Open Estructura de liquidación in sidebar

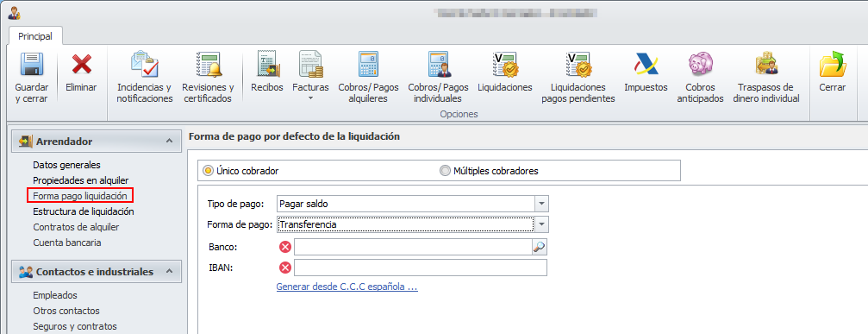83,211
